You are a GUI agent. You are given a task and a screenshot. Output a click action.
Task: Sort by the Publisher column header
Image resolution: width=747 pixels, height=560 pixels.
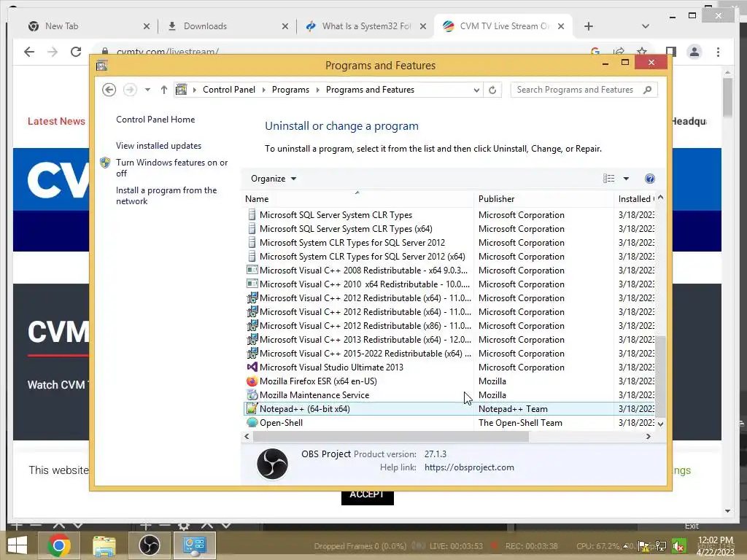(543, 198)
